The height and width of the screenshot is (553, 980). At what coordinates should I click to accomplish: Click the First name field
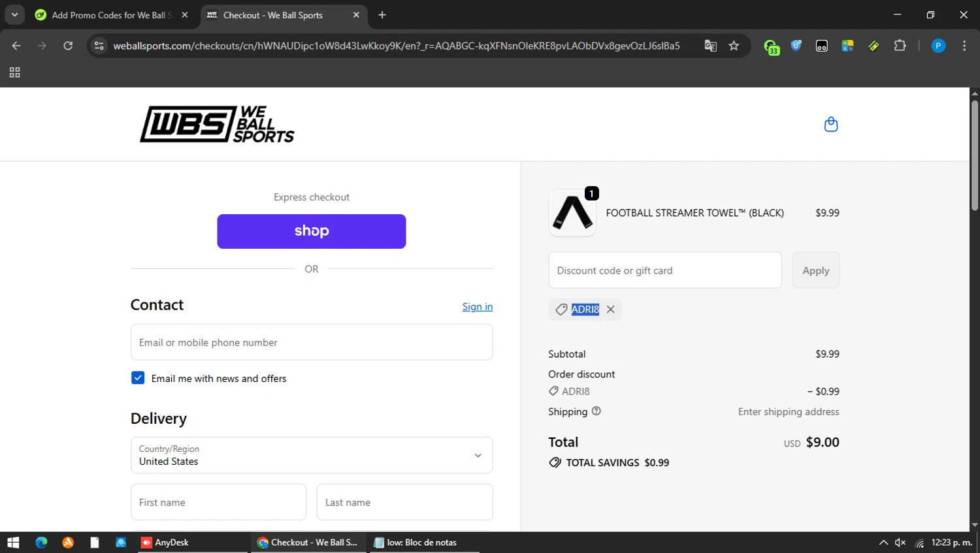(x=218, y=502)
